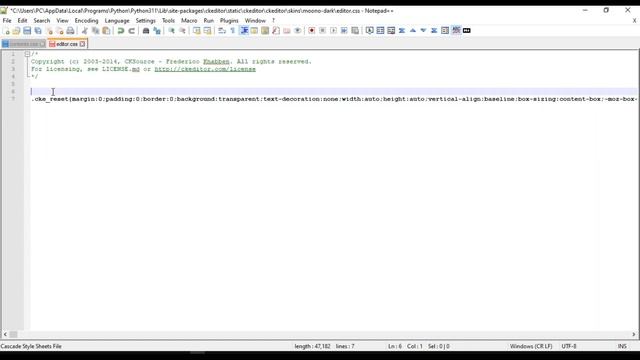Image resolution: width=640 pixels, height=360 pixels.
Task: Click the horizontal scrollbar thumb
Action: click(13, 334)
